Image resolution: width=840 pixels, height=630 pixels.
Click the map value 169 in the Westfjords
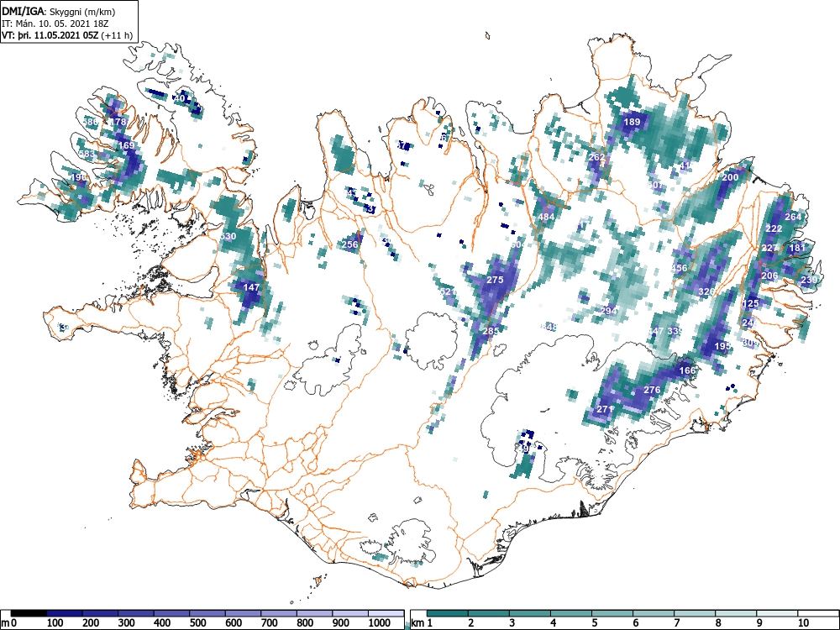tap(127, 145)
